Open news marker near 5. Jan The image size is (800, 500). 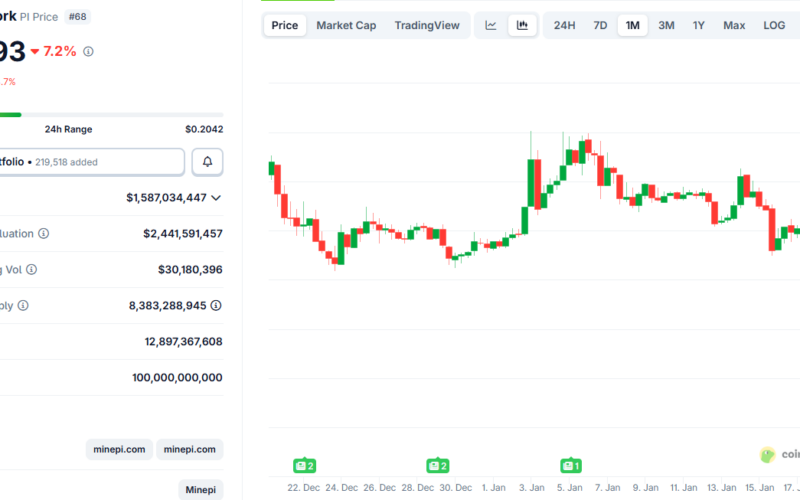(x=571, y=465)
